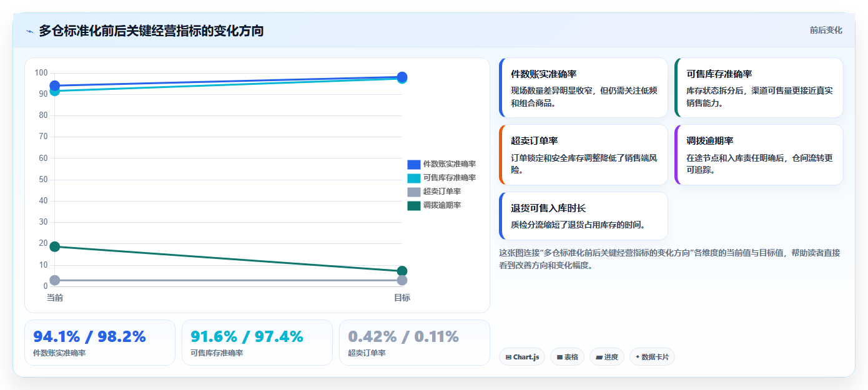Select the blue 件数账实准确率 point at 目标
Screen dimensions: 868x390
click(402, 77)
